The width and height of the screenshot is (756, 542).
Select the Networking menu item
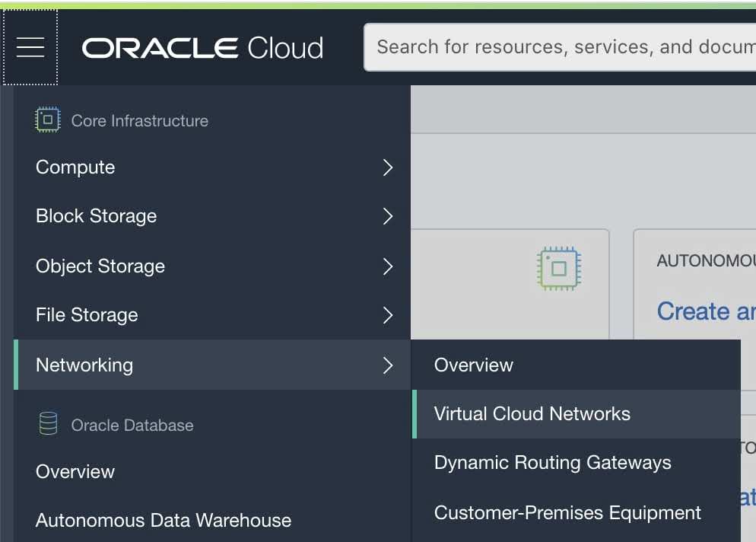212,365
